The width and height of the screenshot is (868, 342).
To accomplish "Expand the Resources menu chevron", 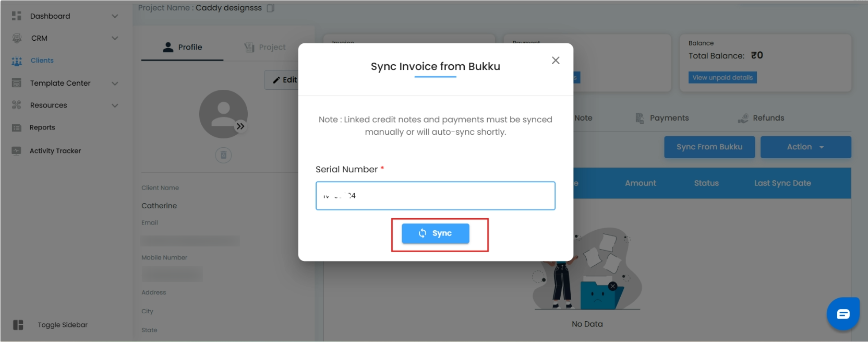I will tap(115, 105).
